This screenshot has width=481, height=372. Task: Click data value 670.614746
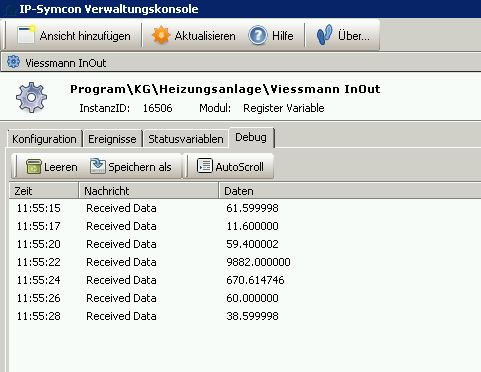point(255,280)
